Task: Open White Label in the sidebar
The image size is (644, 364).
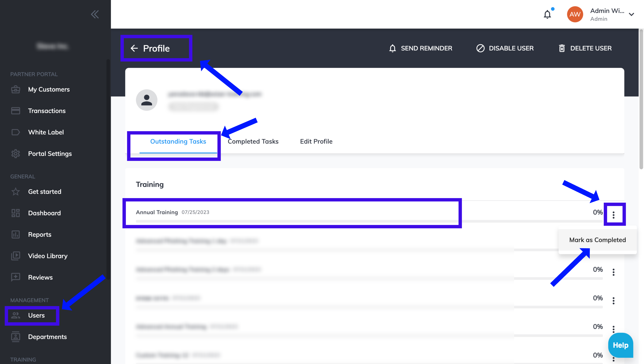Action: coord(46,132)
